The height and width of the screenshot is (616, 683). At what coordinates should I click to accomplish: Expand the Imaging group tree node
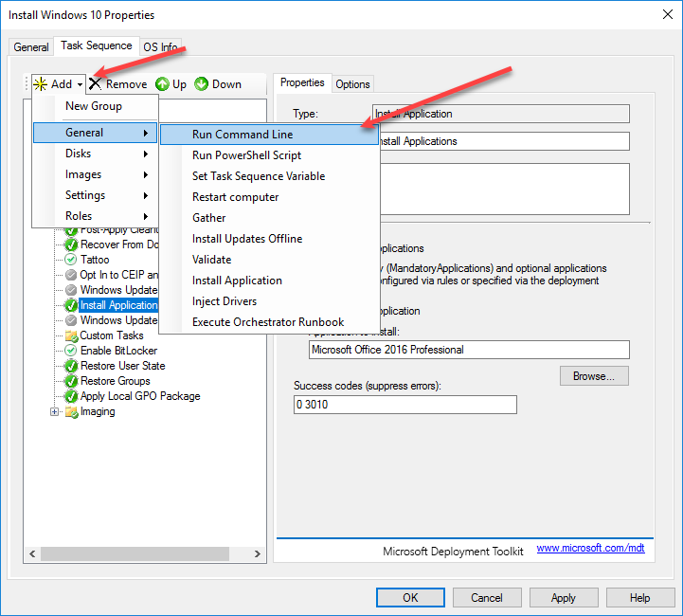[55, 411]
